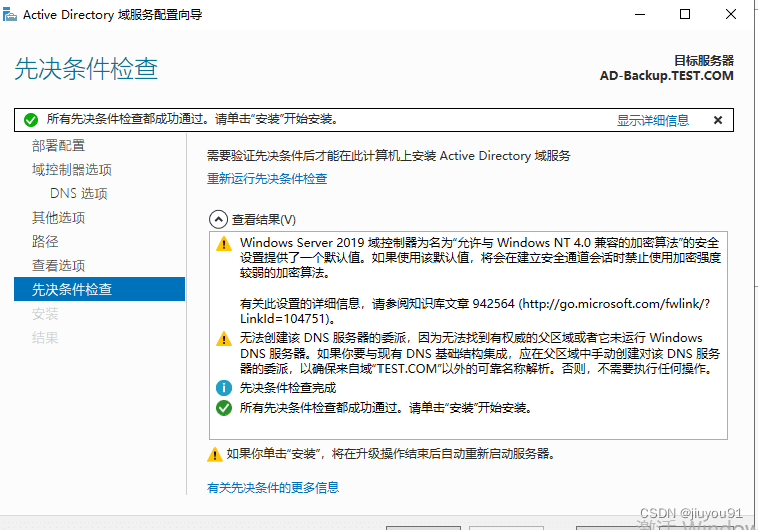Click the AD-Backup.TEST.COM server name
The width and height of the screenshot is (758, 530).
tap(667, 76)
